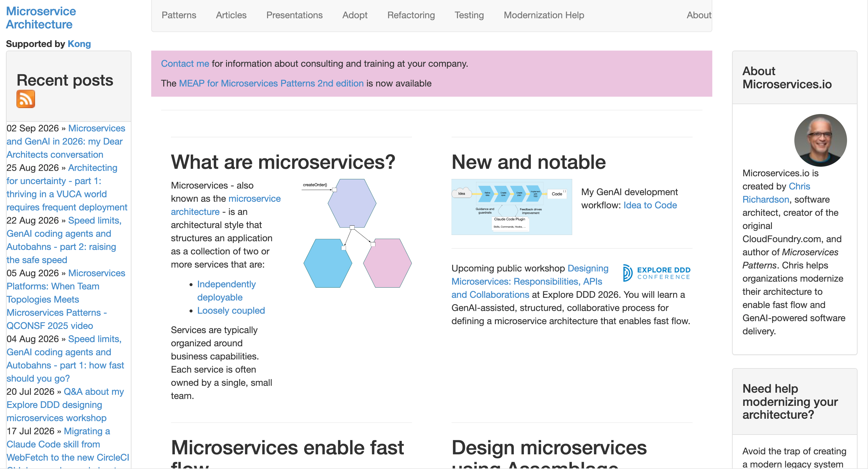Image resolution: width=868 pixels, height=469 pixels.
Task: Select Adopt in the navigation bar
Action: (x=355, y=15)
